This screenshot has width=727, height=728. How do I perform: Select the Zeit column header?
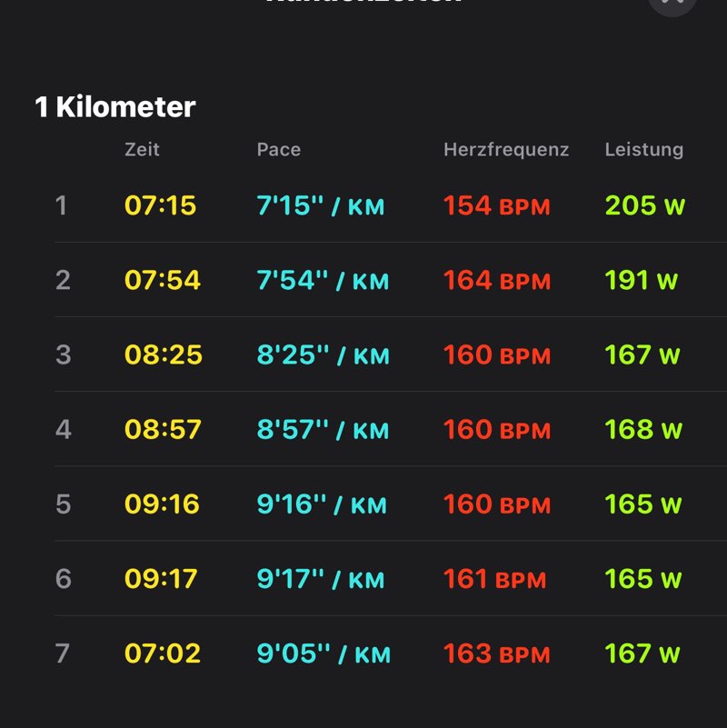(x=142, y=149)
